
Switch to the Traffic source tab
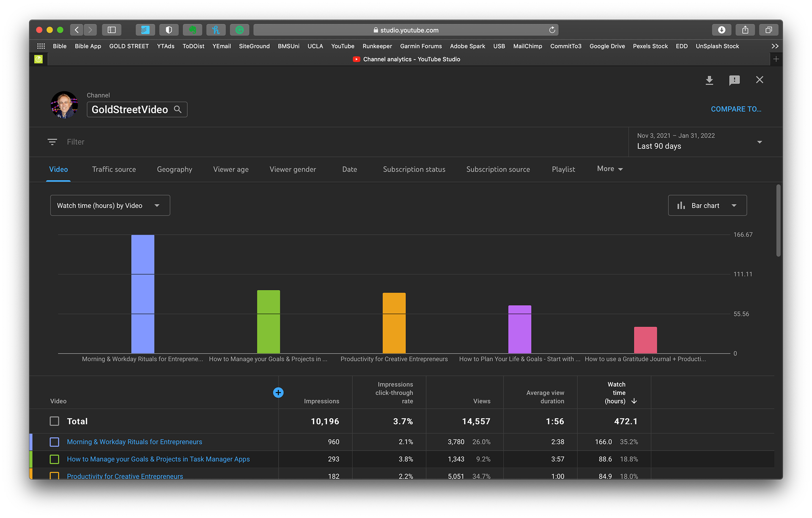click(114, 169)
